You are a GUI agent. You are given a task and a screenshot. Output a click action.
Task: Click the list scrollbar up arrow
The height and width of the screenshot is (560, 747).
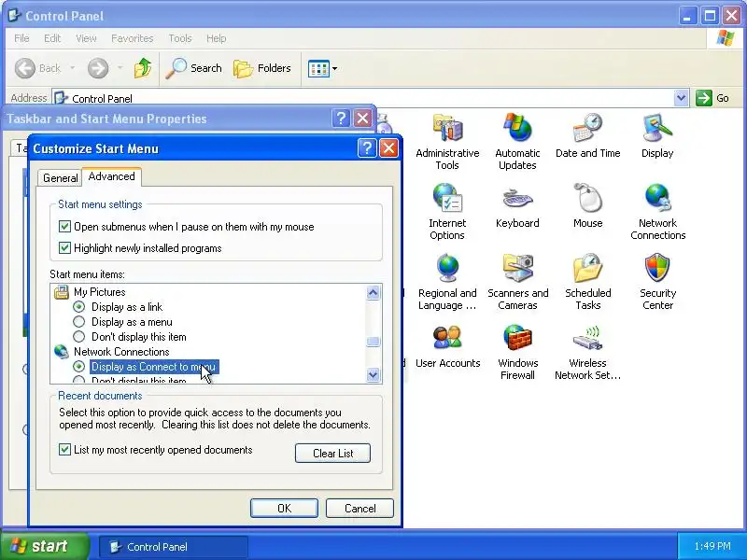(x=373, y=292)
